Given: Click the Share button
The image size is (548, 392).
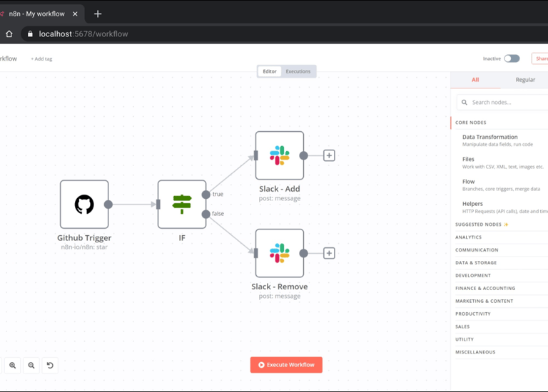Looking at the screenshot, I should click(540, 58).
